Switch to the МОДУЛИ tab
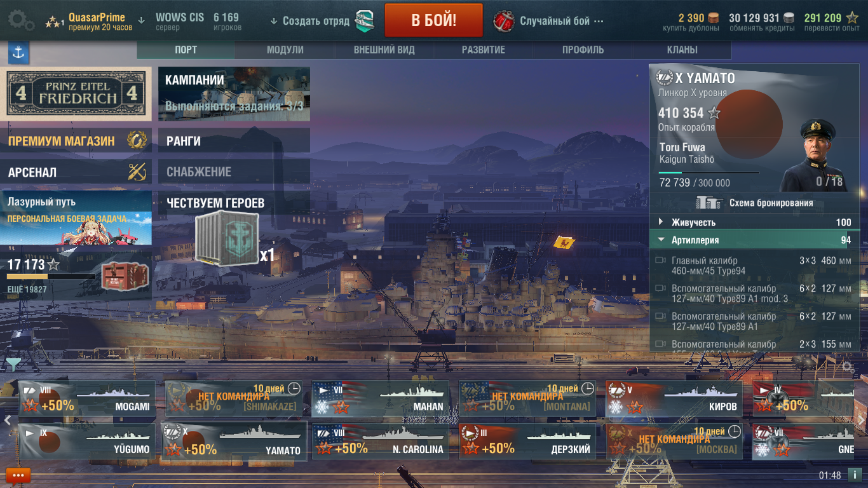This screenshot has width=868, height=488. [285, 50]
